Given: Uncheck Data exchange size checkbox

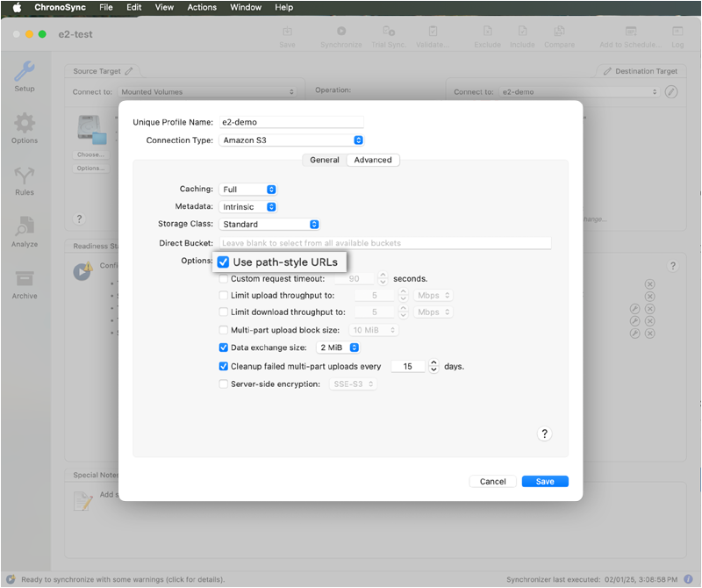Looking at the screenshot, I should pos(224,348).
